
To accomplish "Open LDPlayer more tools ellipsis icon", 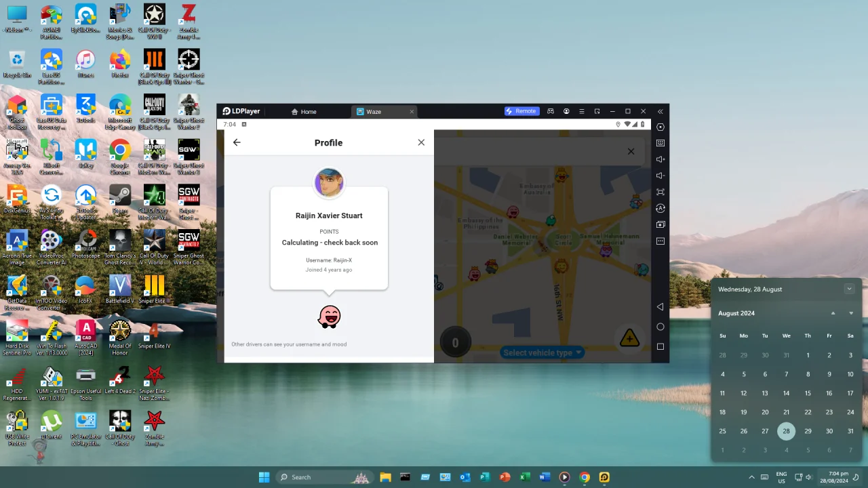I will [660, 241].
